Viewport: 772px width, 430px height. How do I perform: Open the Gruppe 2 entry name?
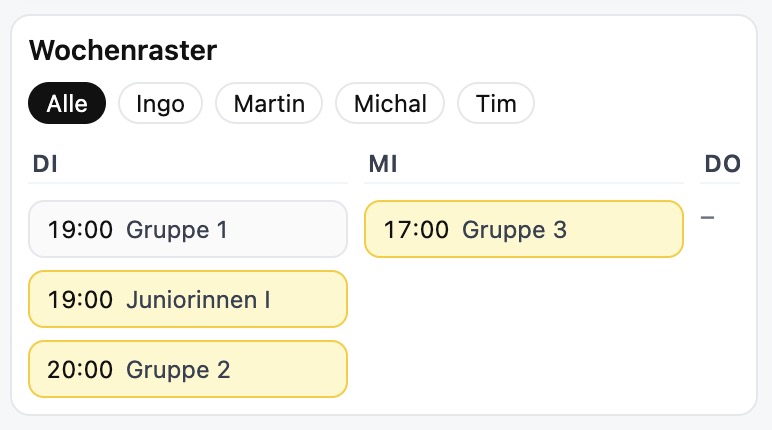point(178,370)
